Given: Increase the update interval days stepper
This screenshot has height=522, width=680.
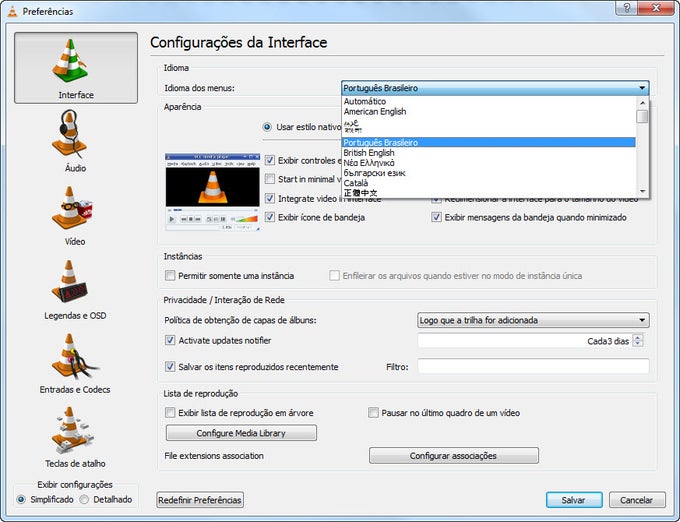Looking at the screenshot, I should pos(638,337).
